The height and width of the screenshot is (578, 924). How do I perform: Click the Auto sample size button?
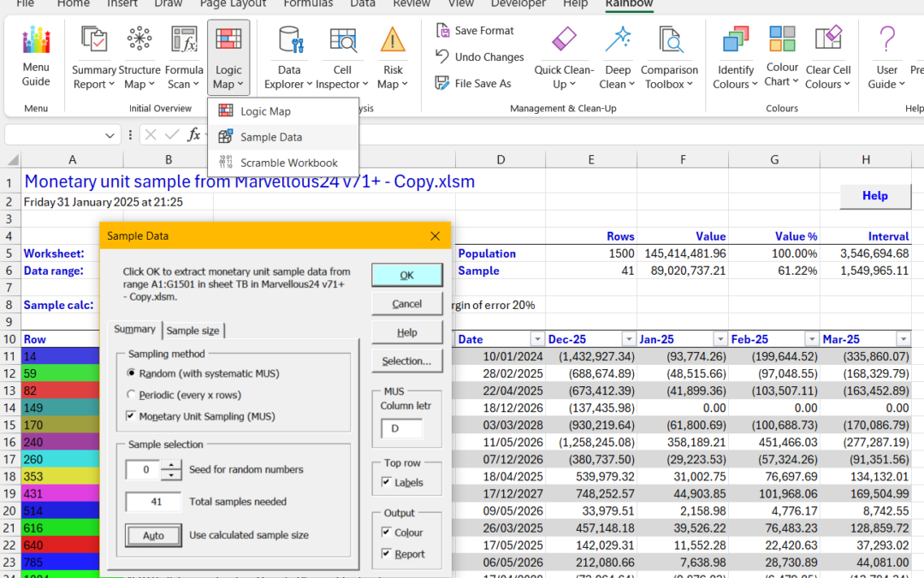(x=153, y=535)
